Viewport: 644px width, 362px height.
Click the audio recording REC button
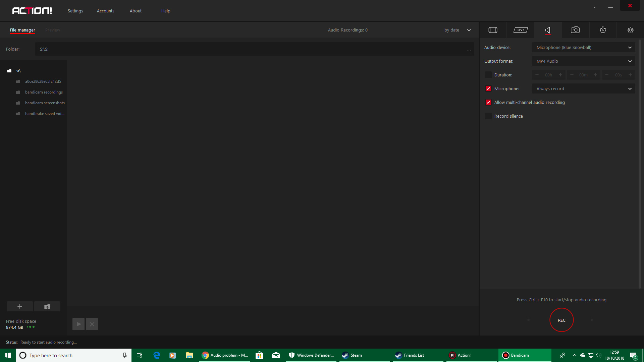click(561, 320)
